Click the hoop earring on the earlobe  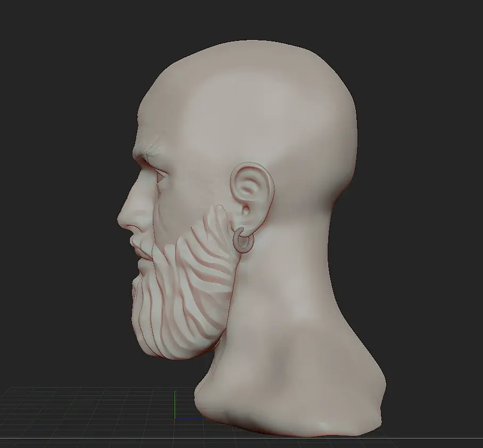coord(243,240)
